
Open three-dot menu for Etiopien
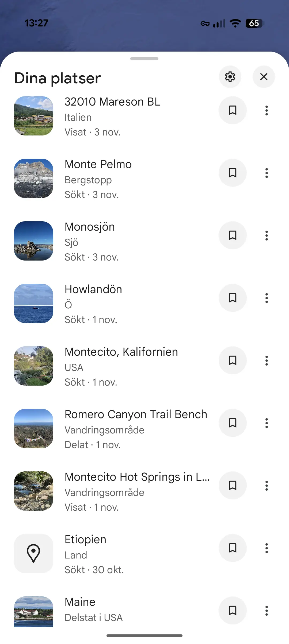(x=267, y=548)
